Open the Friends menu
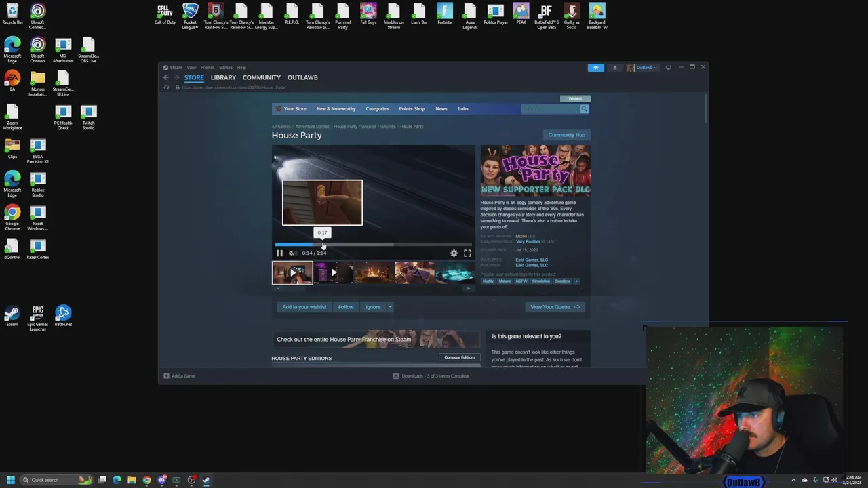Viewport: 868px width, 488px height. pos(208,67)
